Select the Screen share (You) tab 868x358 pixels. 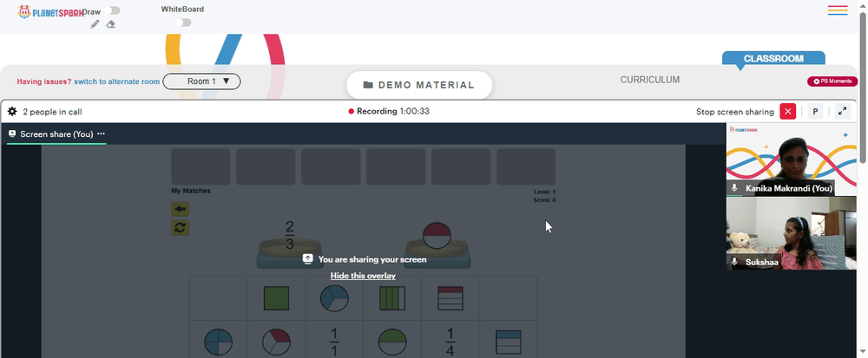(x=56, y=134)
